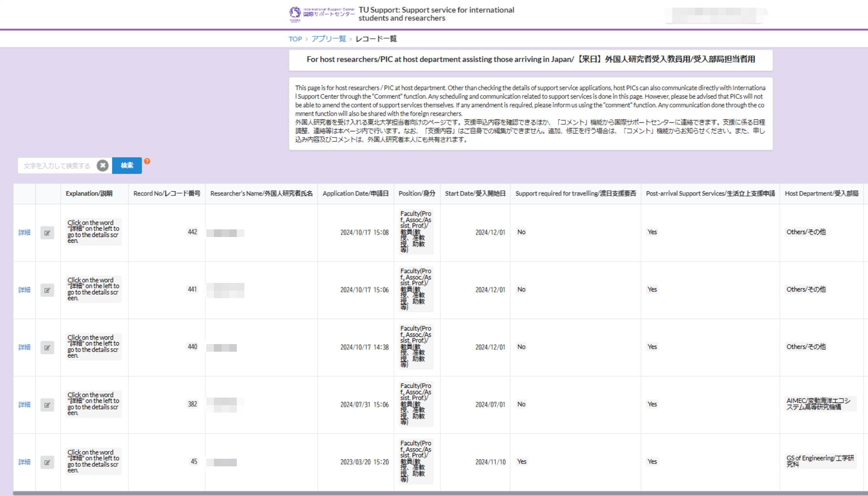Click the edit icon for record 442

coord(47,233)
